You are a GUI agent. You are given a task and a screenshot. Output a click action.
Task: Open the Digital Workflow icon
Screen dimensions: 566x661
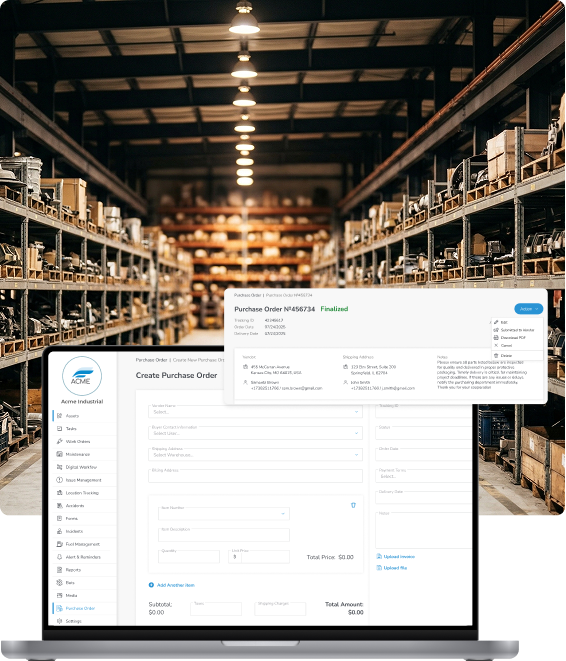click(59, 467)
